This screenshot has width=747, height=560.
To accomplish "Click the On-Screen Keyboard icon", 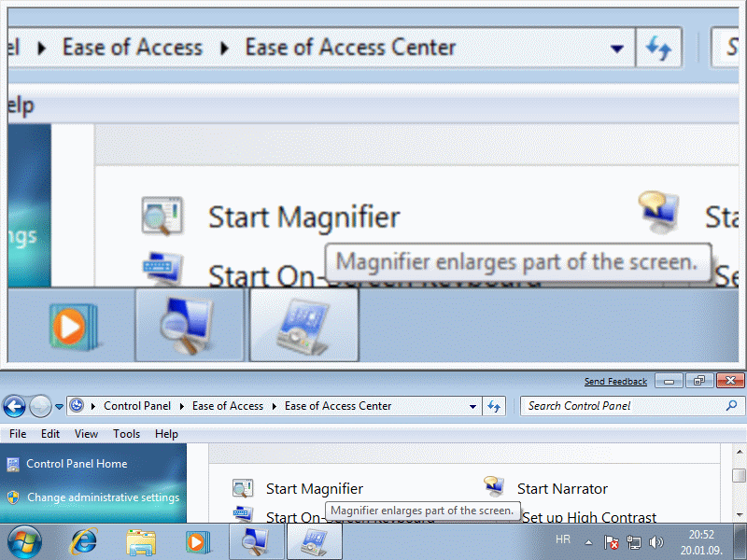I will tap(243, 514).
